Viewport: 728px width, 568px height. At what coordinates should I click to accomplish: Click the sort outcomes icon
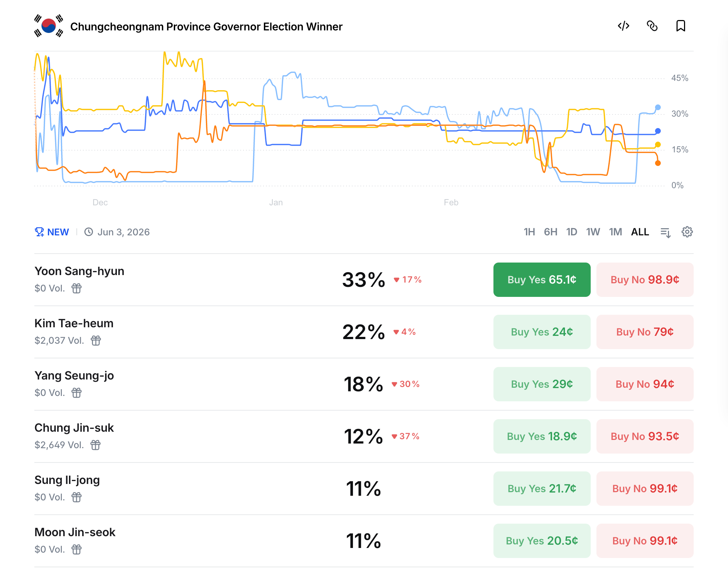pos(665,232)
